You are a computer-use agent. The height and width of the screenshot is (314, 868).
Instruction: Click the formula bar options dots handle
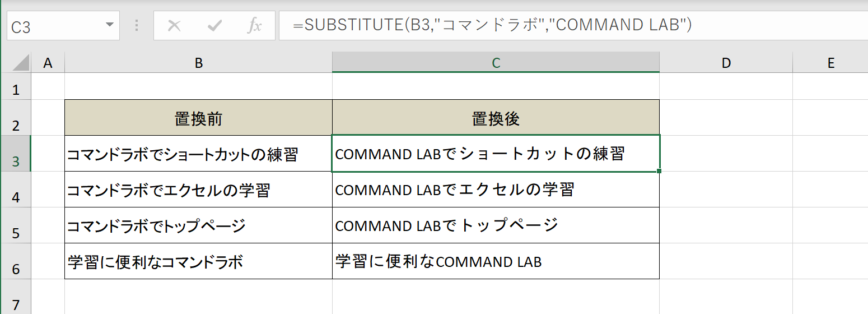coord(137,26)
